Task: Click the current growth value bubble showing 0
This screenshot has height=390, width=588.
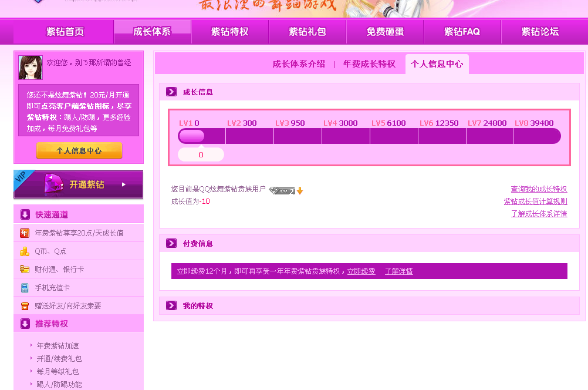Action: click(201, 154)
